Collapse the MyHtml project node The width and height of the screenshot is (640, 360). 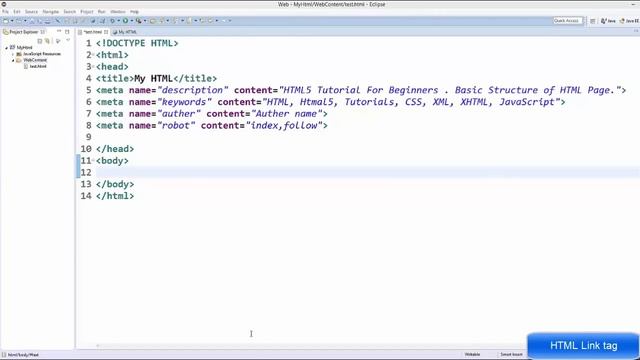[6, 48]
